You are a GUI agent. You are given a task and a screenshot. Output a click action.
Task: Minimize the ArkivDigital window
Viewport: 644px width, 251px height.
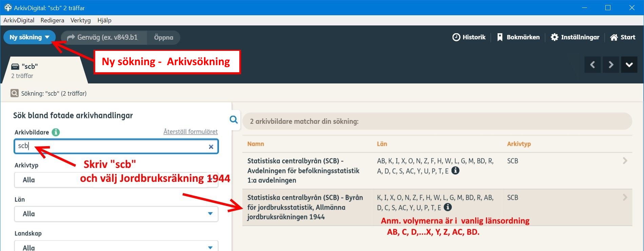tap(584, 7)
